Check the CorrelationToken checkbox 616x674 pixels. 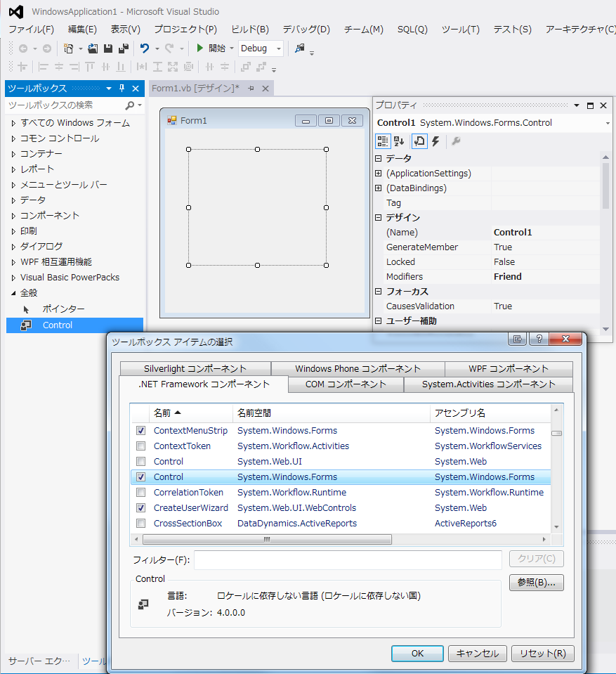[140, 492]
